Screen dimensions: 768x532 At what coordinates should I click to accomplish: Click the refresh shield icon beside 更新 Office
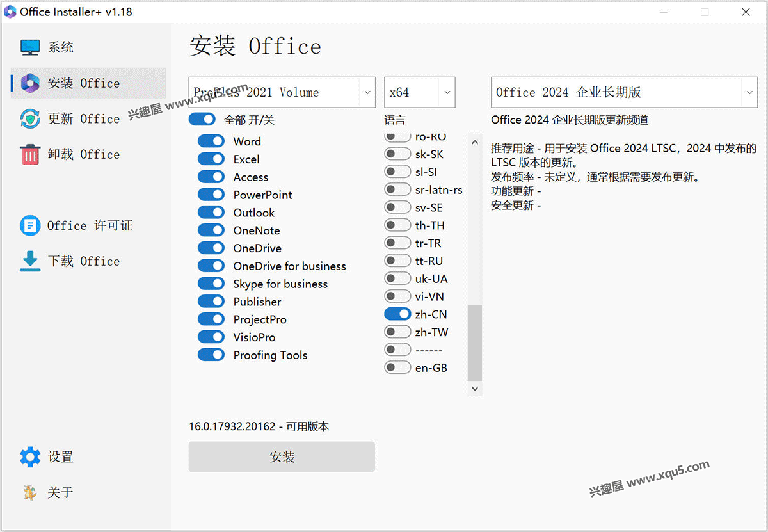point(30,119)
